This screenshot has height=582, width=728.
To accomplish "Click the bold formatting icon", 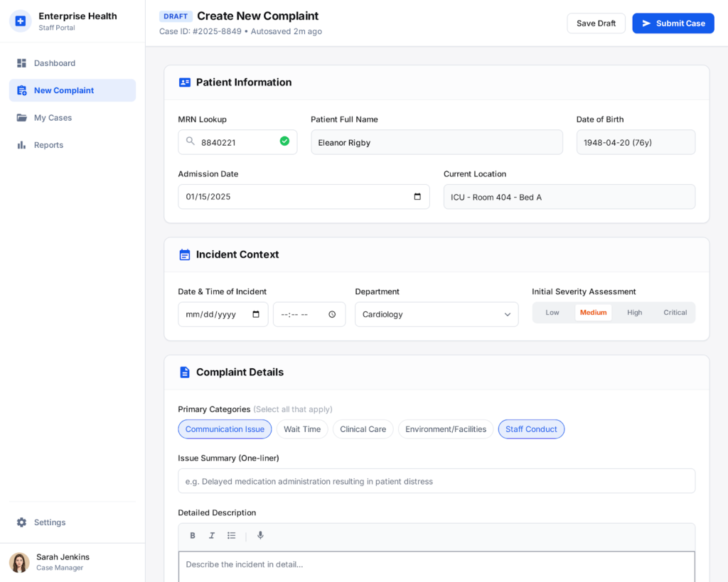I will (193, 536).
